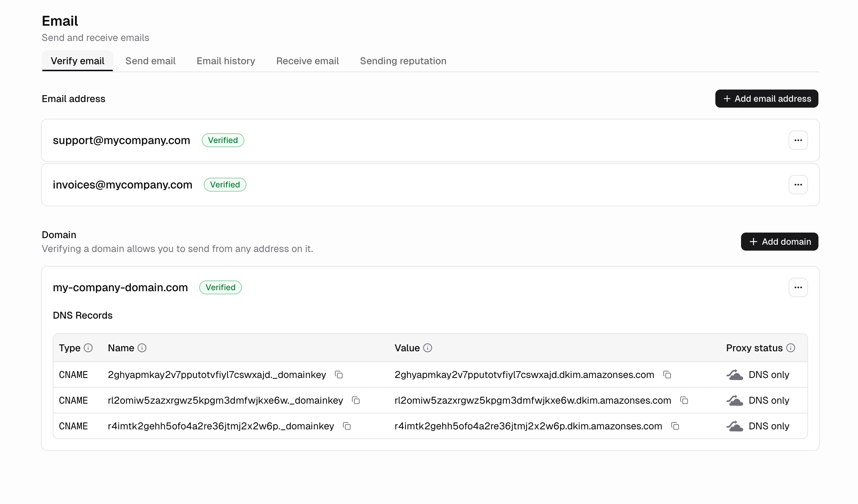Copy the rl2omiw CNAME name

(x=355, y=400)
